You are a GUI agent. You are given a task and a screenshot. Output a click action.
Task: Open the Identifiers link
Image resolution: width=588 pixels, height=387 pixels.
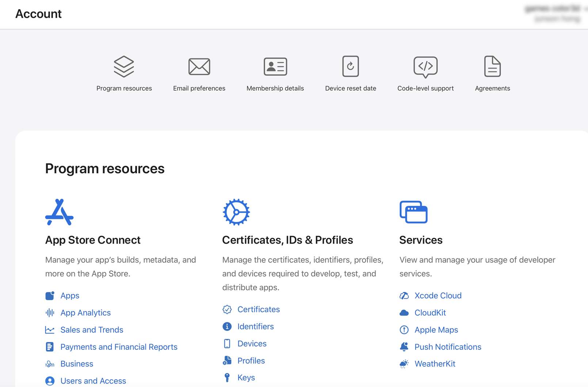(256, 326)
